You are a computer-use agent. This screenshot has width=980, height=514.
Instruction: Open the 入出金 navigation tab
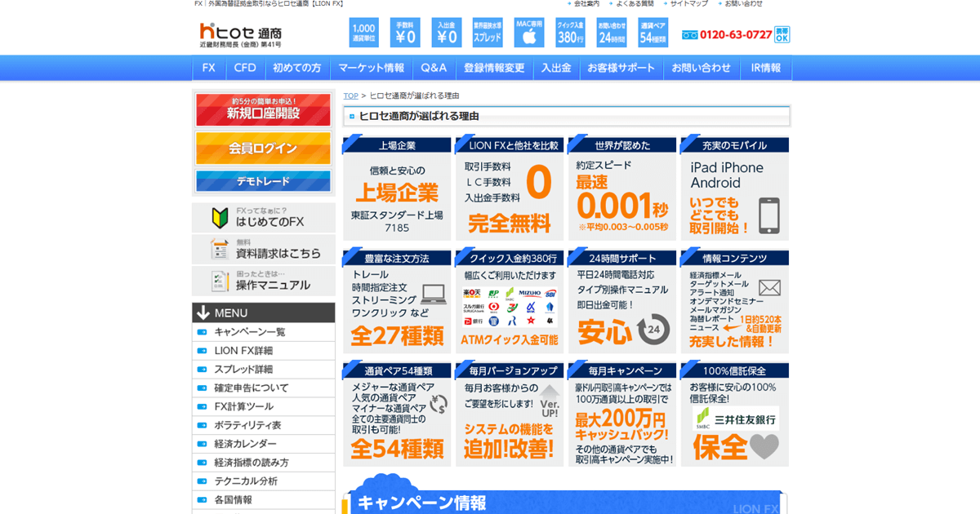(556, 68)
